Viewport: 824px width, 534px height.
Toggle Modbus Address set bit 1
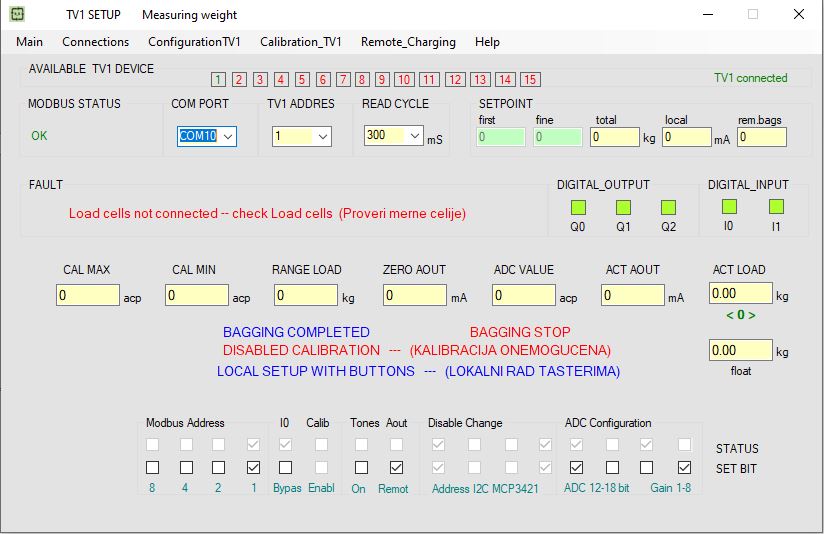point(253,467)
